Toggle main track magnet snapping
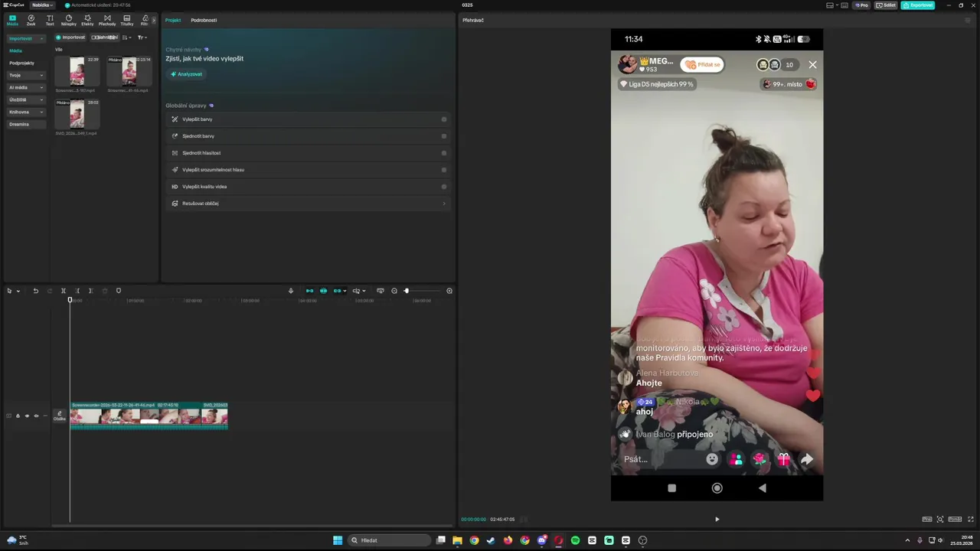The image size is (980, 551). click(309, 291)
